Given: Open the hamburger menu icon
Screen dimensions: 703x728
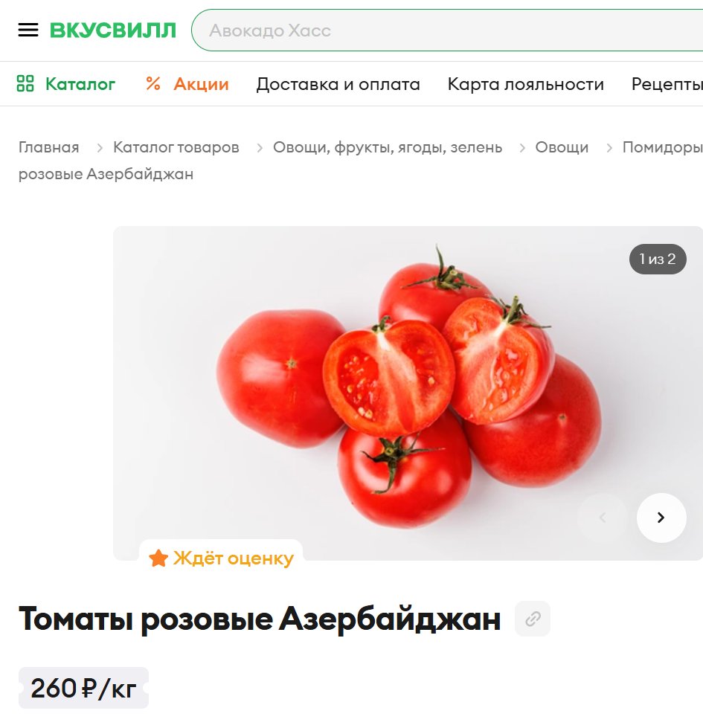Looking at the screenshot, I should point(28,30).
